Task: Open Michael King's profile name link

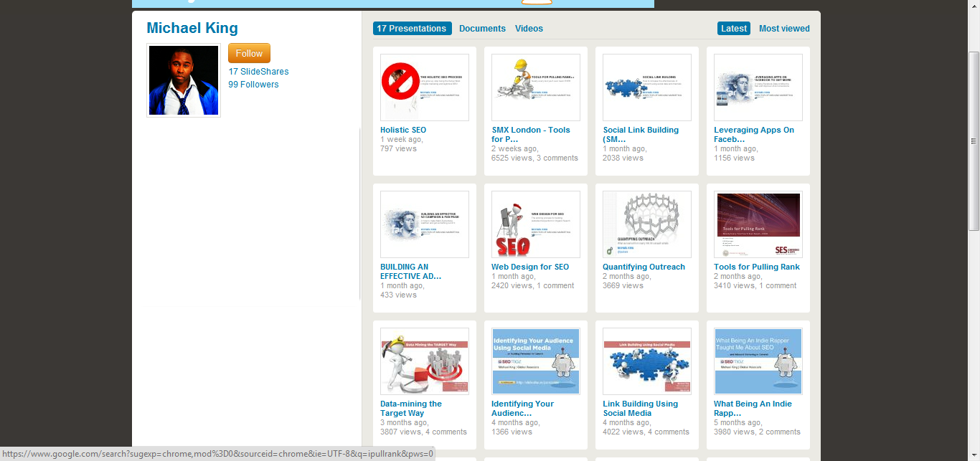Action: pyautogui.click(x=192, y=28)
